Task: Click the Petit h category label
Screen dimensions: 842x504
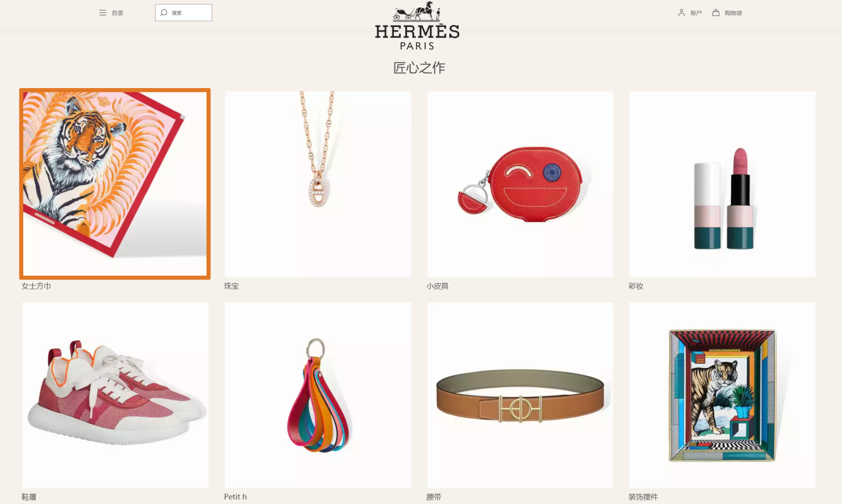Action: click(235, 497)
